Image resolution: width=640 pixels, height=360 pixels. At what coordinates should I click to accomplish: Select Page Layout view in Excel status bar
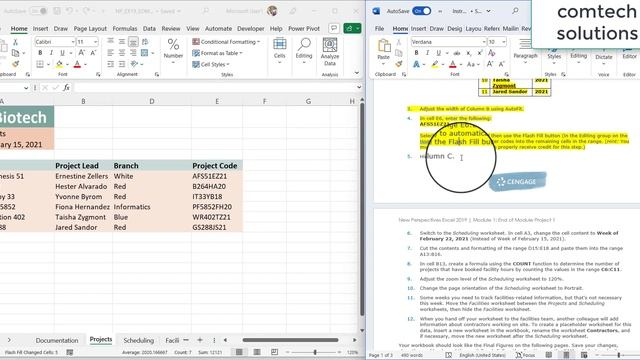tap(257, 352)
